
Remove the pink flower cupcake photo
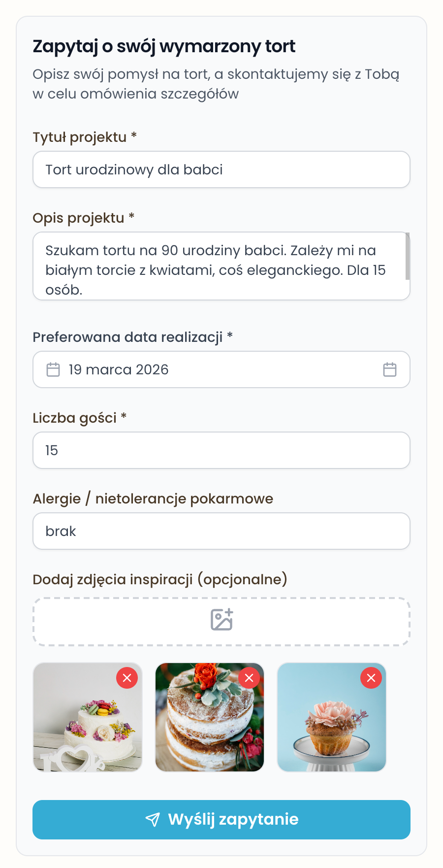pos(371,678)
